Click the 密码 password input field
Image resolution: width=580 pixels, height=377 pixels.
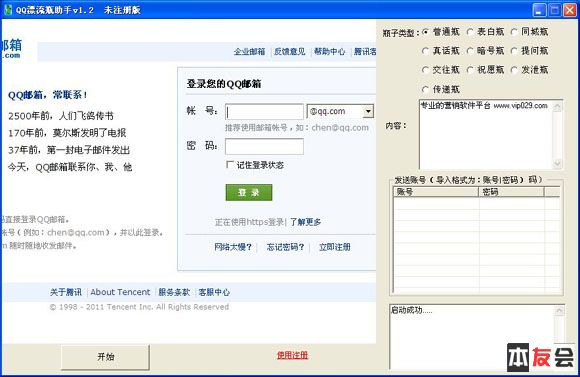point(264,147)
